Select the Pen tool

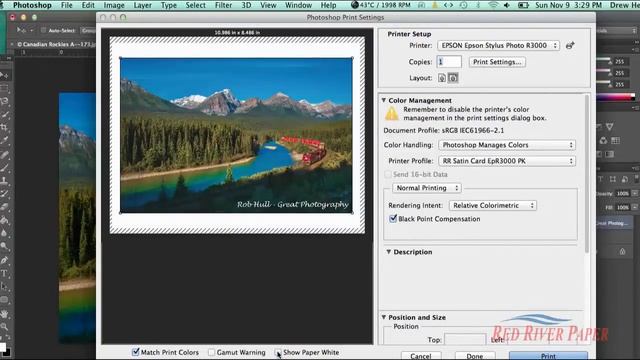4,260
